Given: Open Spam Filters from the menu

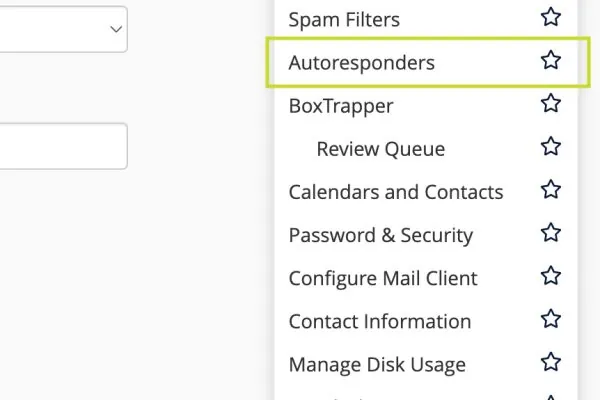Looking at the screenshot, I should (344, 20).
